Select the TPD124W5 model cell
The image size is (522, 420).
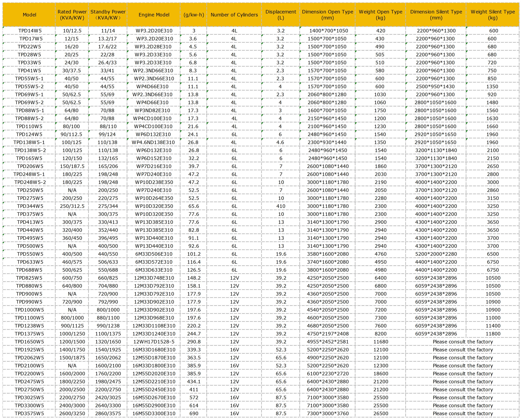pyautogui.click(x=29, y=134)
